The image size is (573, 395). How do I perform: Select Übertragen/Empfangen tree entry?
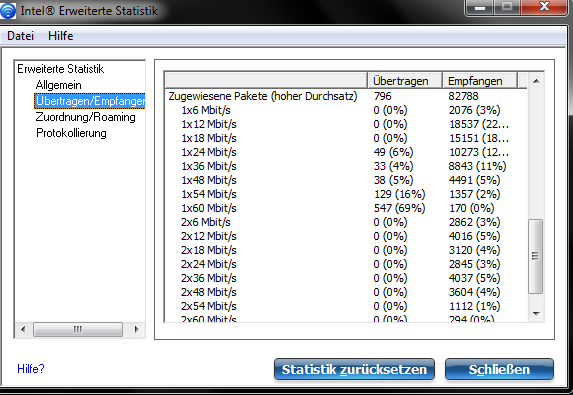[90, 101]
